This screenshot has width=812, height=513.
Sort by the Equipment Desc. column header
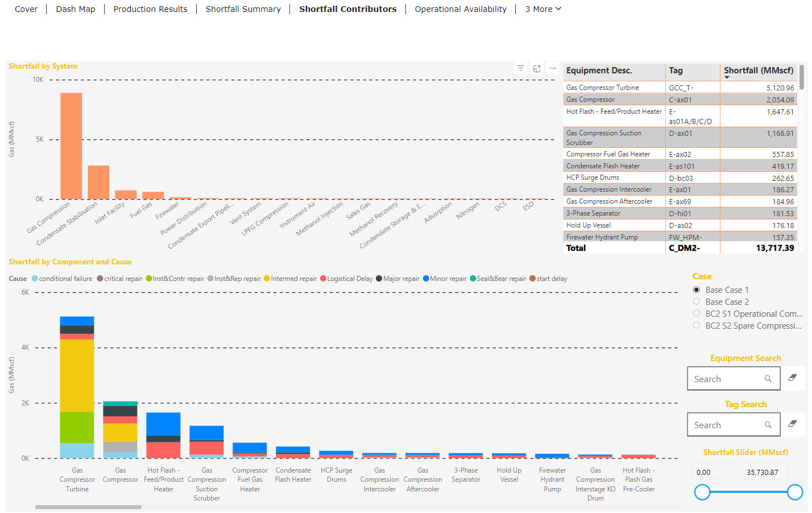click(x=599, y=71)
